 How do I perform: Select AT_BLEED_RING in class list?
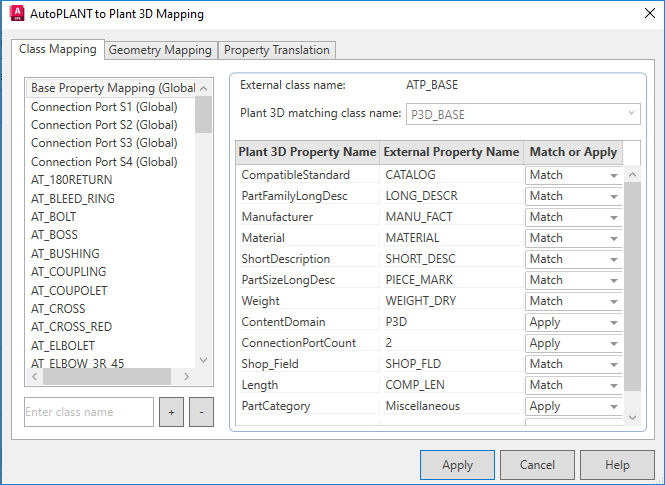point(73,198)
